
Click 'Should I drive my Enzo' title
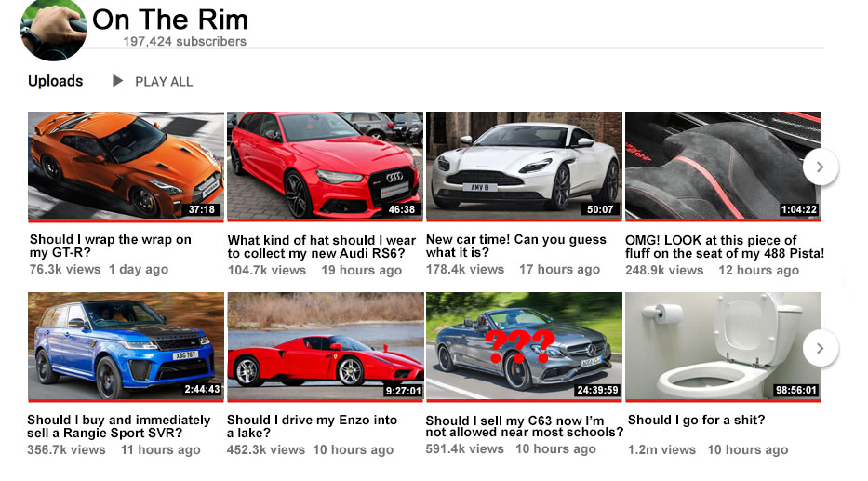coord(312,426)
